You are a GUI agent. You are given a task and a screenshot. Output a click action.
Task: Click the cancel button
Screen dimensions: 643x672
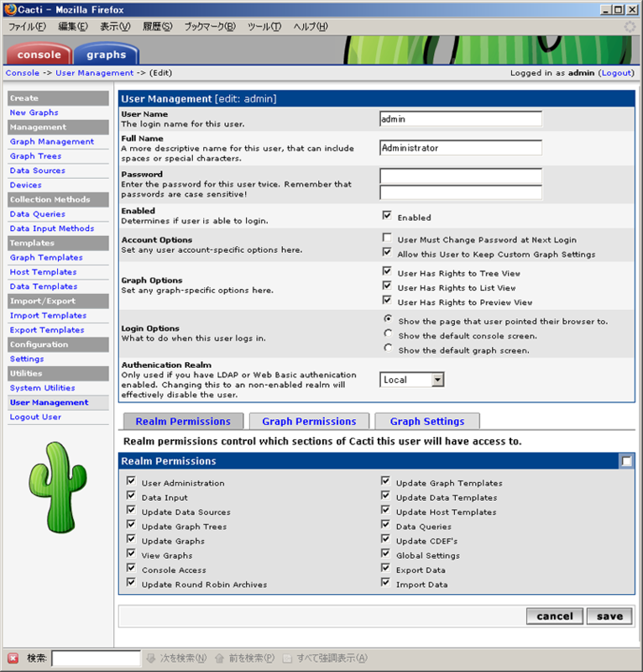click(555, 616)
